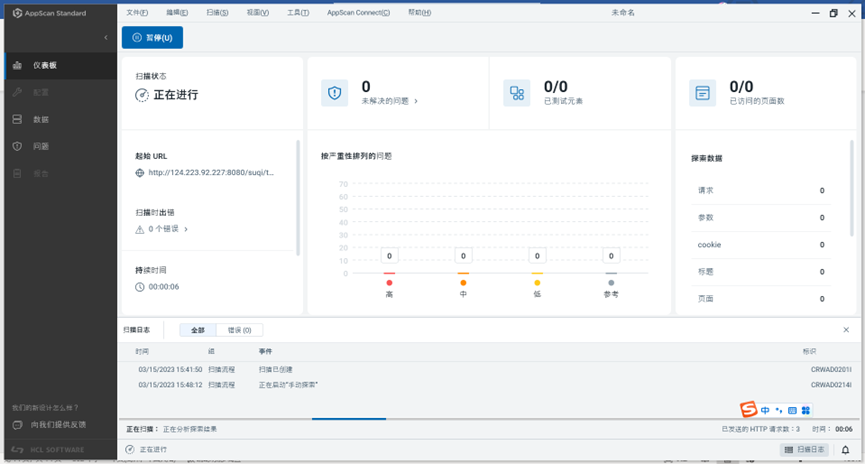865x464 pixels.
Task: Select the log row at 15:48:12
Action: point(488,385)
